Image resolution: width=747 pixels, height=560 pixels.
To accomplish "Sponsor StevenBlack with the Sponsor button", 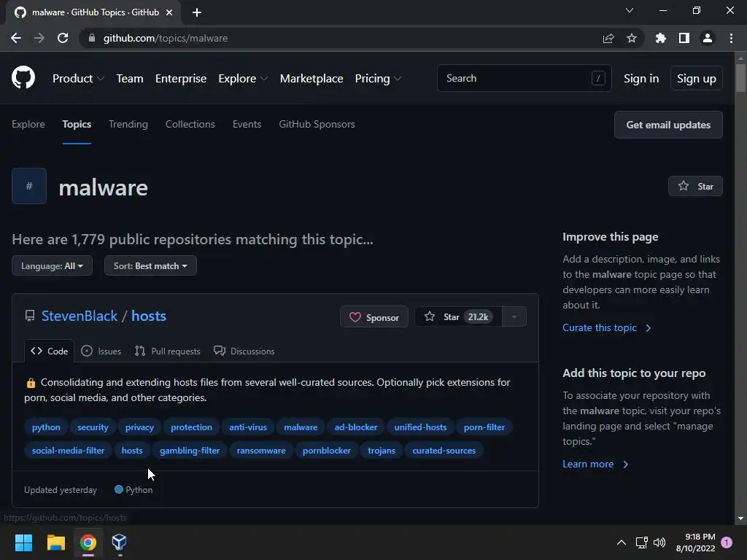I will click(374, 316).
